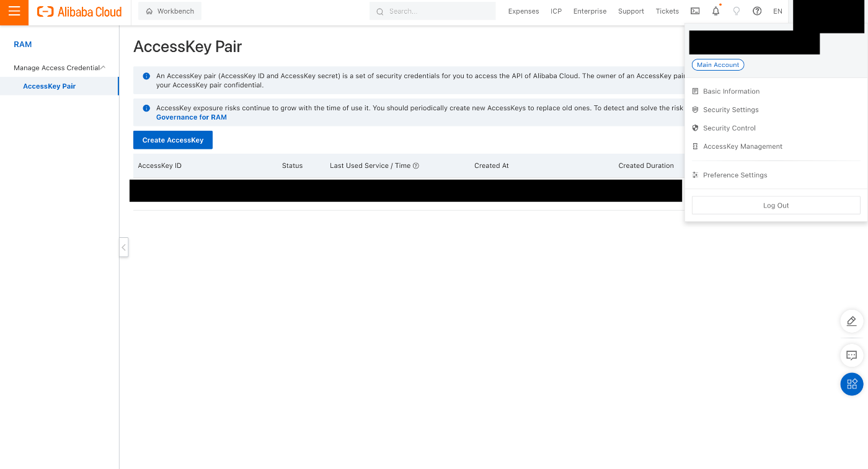This screenshot has width=868, height=469.
Task: Open the orange hamburger menu
Action: point(14,12)
